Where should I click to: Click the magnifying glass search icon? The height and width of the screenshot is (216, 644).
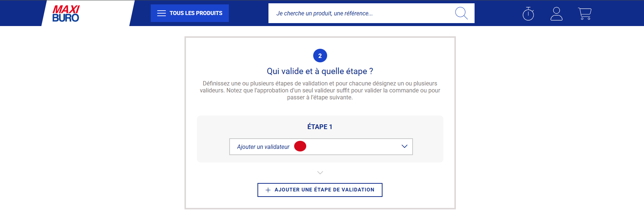pos(461,13)
